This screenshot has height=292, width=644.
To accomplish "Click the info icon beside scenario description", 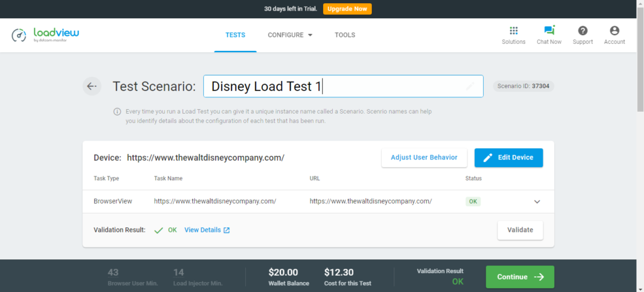I will click(118, 112).
